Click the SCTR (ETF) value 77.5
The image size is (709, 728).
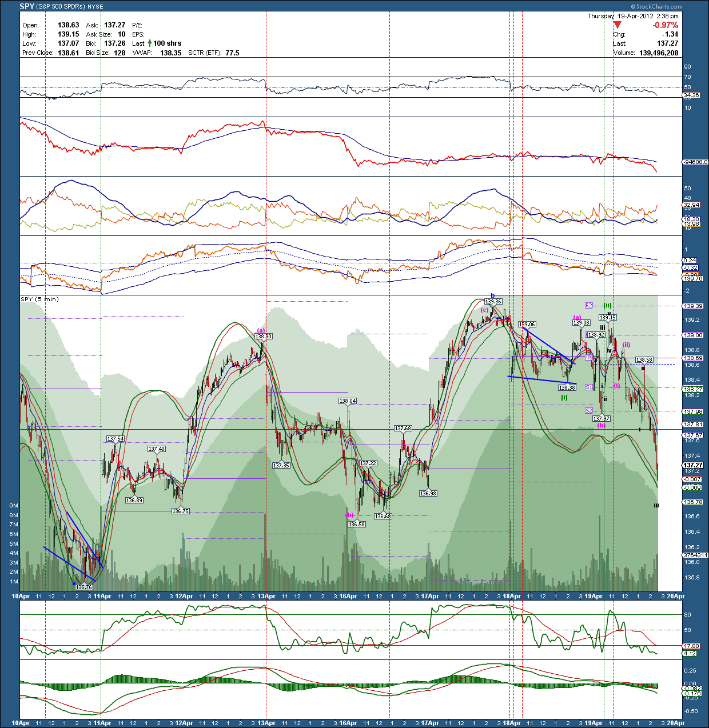232,53
